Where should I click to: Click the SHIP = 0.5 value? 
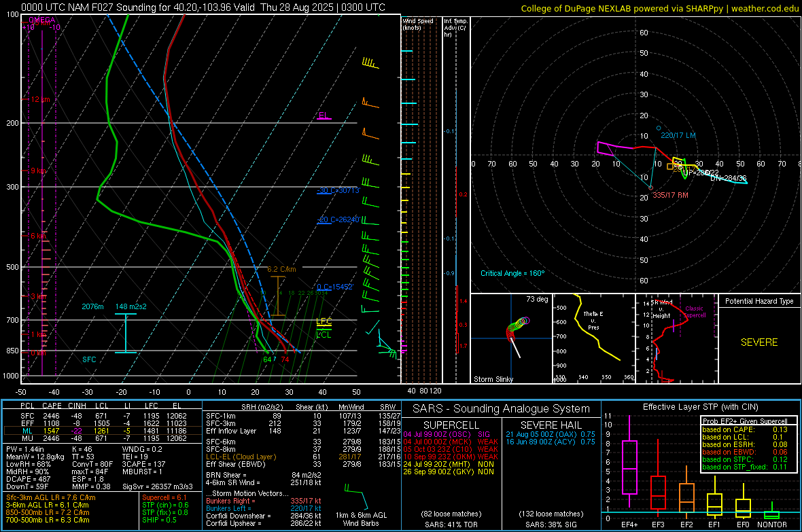tap(159, 520)
